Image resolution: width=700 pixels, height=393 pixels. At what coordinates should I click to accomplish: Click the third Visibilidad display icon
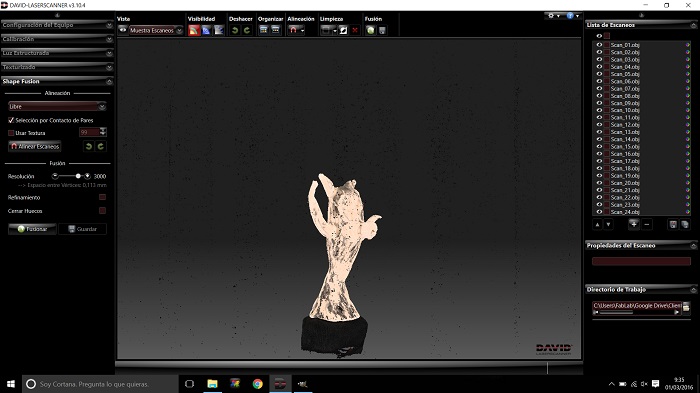[x=219, y=30]
